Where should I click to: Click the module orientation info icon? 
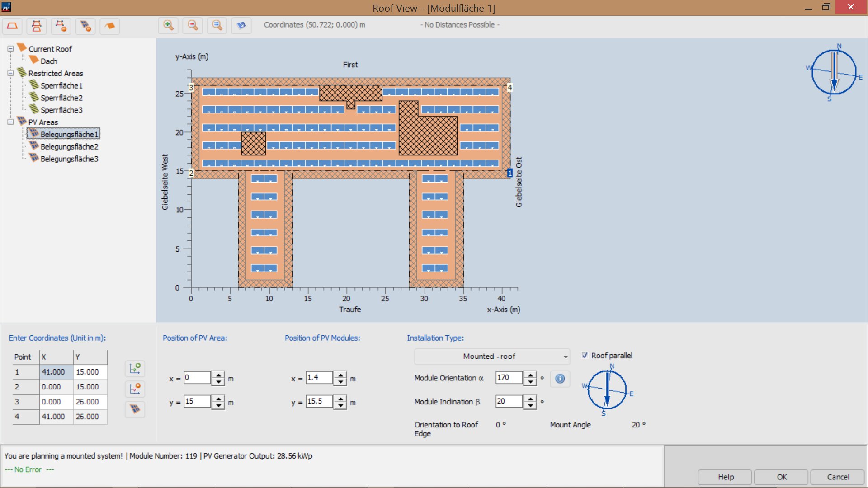(560, 379)
